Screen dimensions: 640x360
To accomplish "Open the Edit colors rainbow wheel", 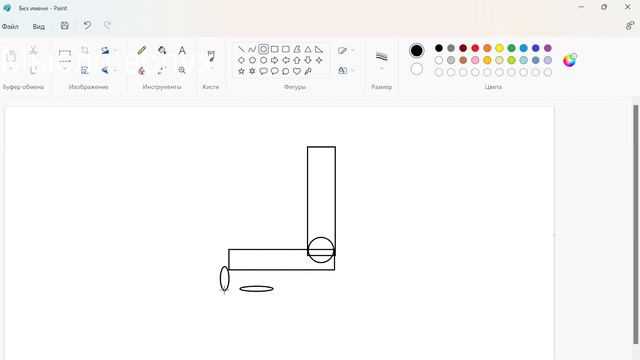I will pyautogui.click(x=569, y=60).
